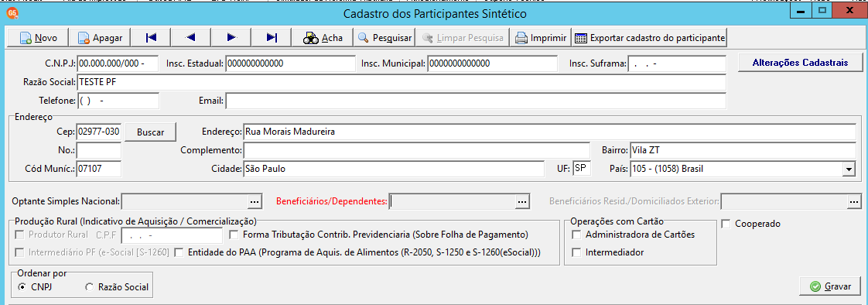Check Forma Tributação Contrib. Previdenciaria
The image size is (868, 305).
point(234,234)
